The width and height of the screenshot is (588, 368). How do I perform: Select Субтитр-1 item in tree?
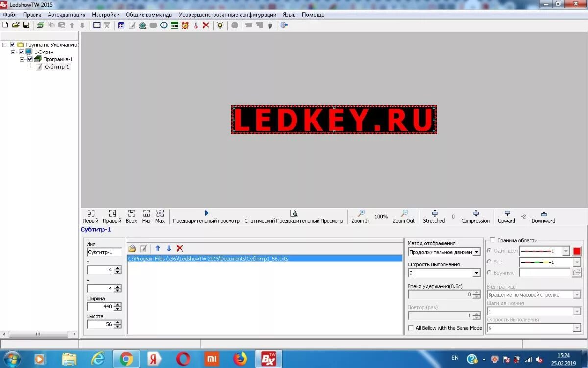click(x=56, y=67)
